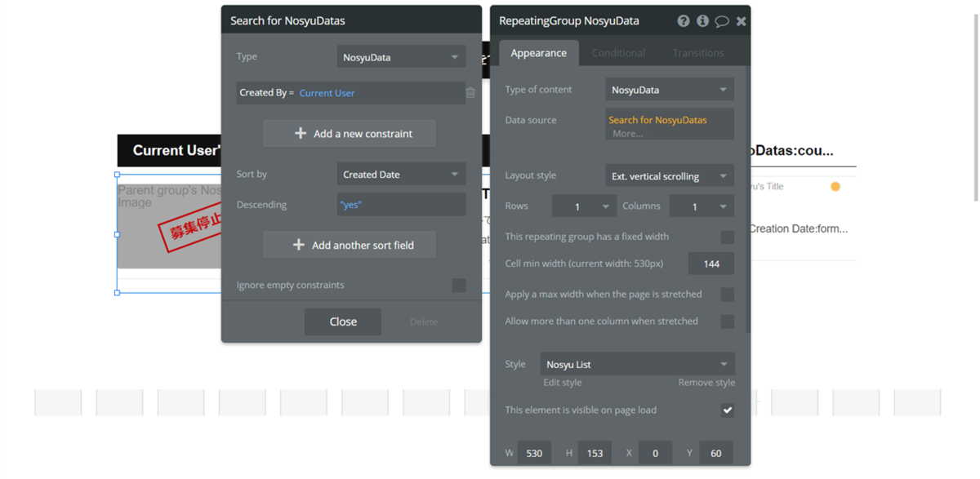The height and width of the screenshot is (479, 980).
Task: Click the X position input field
Action: pyautogui.click(x=655, y=453)
